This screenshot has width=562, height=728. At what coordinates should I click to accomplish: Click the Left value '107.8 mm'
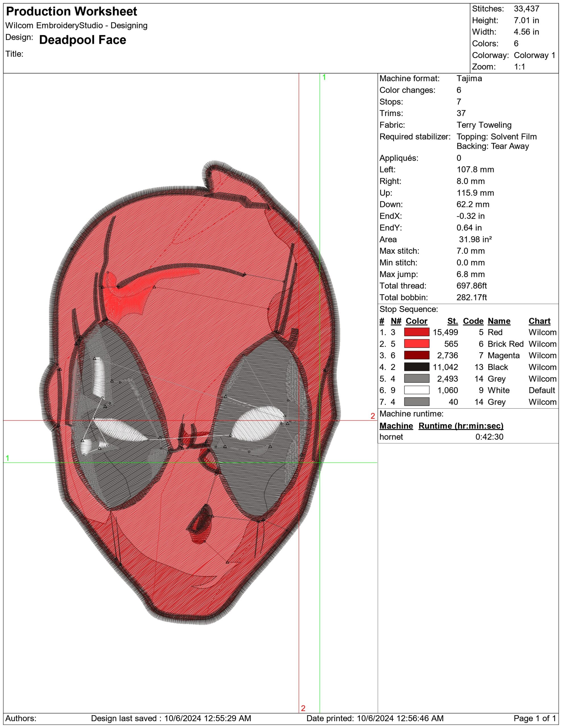click(475, 170)
